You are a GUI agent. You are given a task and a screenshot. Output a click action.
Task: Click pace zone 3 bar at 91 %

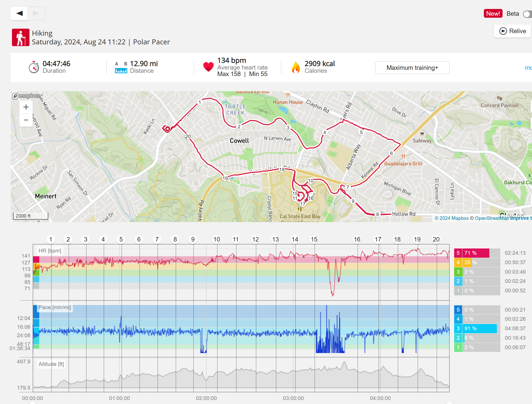pos(479,328)
